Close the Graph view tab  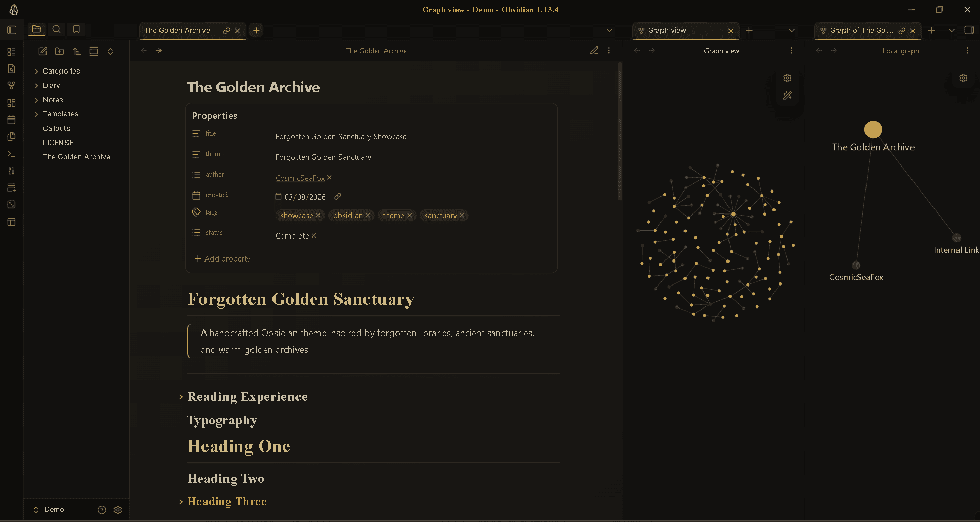731,31
